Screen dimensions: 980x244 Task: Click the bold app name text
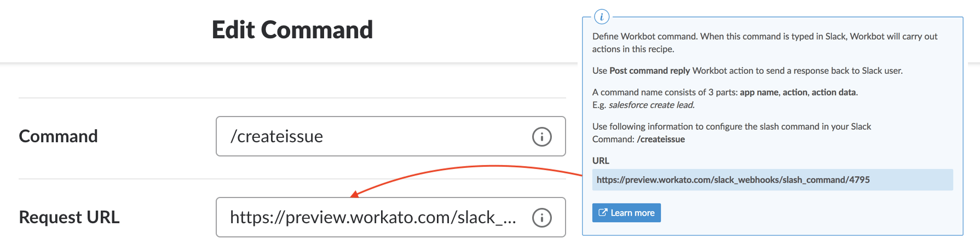point(759,92)
